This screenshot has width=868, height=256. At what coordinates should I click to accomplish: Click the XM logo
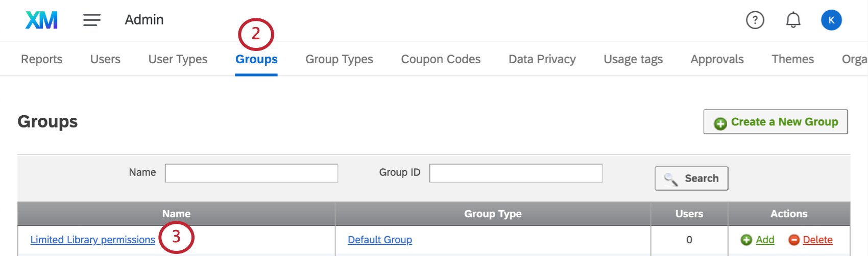point(41,20)
